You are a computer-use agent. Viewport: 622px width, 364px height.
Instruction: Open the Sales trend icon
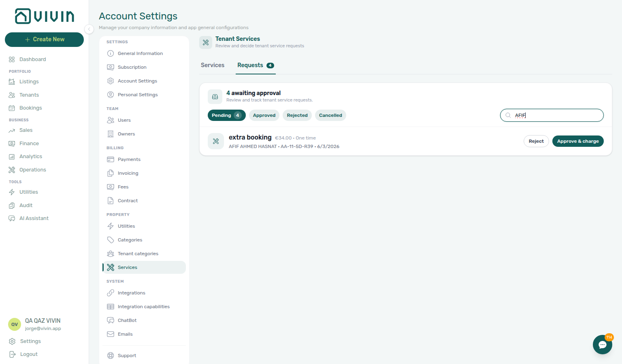click(12, 130)
